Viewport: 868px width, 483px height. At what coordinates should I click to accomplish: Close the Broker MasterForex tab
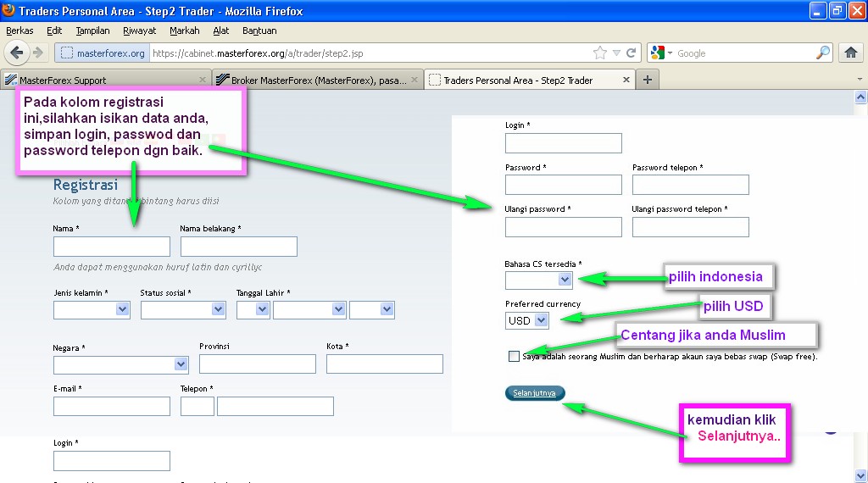click(x=414, y=80)
